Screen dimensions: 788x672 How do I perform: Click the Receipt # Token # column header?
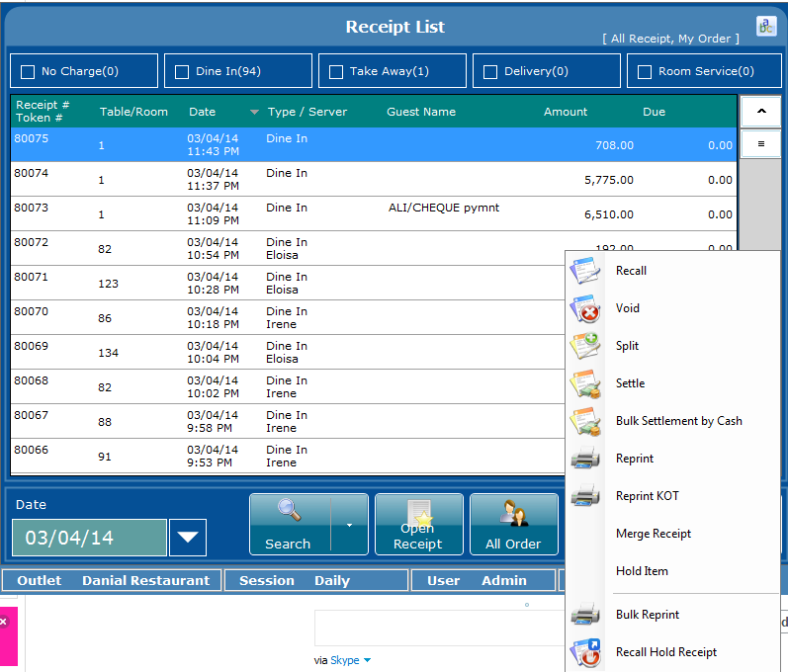43,111
